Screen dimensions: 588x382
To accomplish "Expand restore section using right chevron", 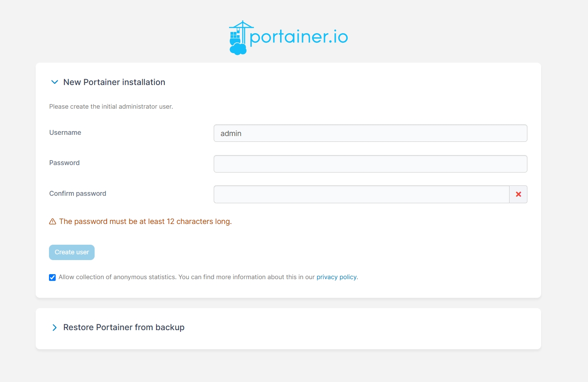I will 54,328.
